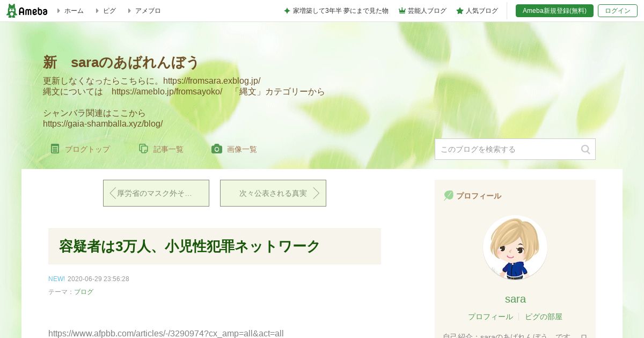Open article title 容疑者は3万人、小児性犯罪ネットワーク
Image resolution: width=644 pixels, height=338 pixels.
[x=189, y=246]
